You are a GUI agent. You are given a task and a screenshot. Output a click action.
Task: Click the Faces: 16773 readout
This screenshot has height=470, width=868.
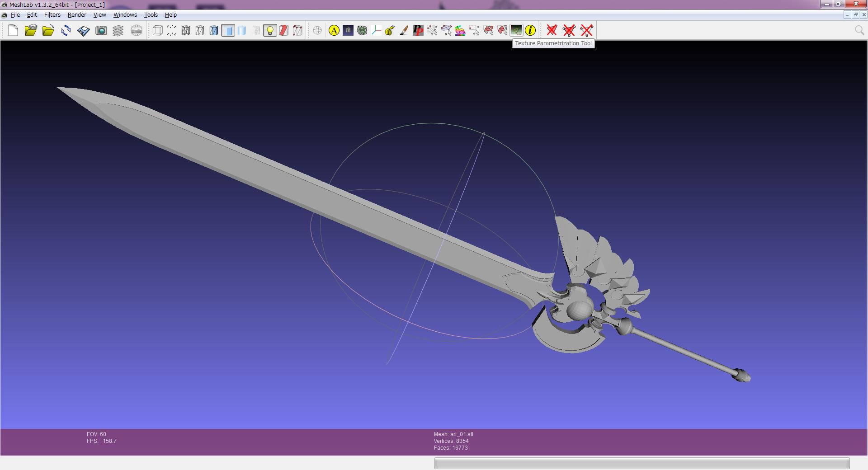click(451, 448)
